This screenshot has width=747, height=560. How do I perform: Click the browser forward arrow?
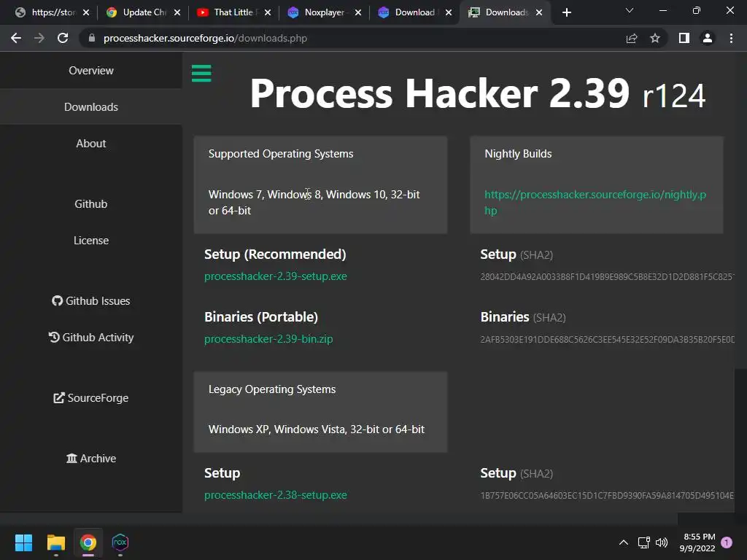tap(39, 38)
